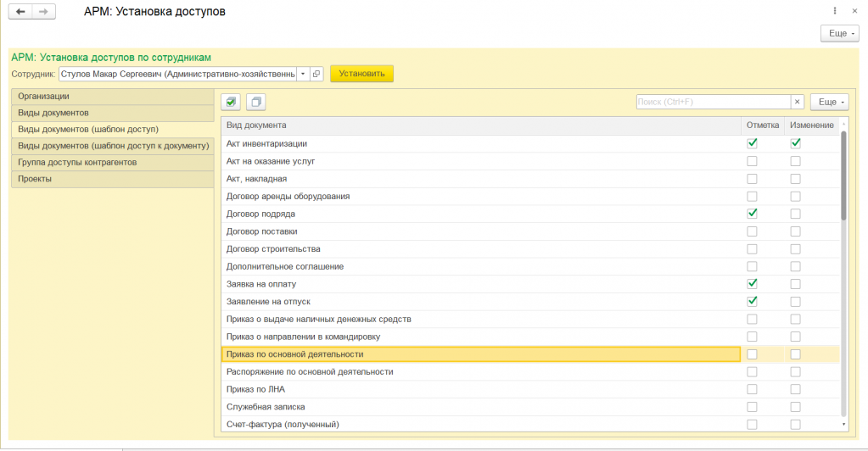Click the Отметка column header
Screen dimensions: 868x451
pyautogui.click(x=763, y=125)
